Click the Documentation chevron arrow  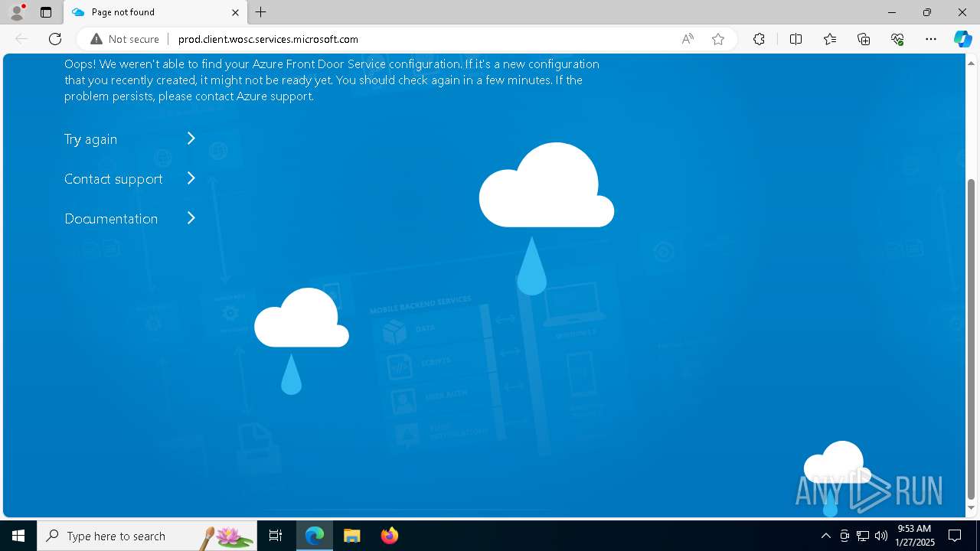[x=191, y=218]
